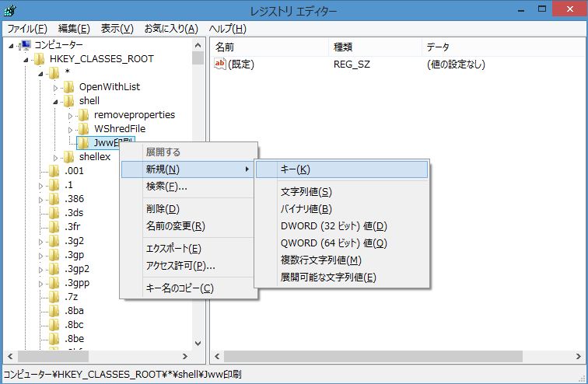Click the HKEY_CLASSES_ROOT folder icon
The height and width of the screenshot is (384, 588).
click(x=39, y=59)
